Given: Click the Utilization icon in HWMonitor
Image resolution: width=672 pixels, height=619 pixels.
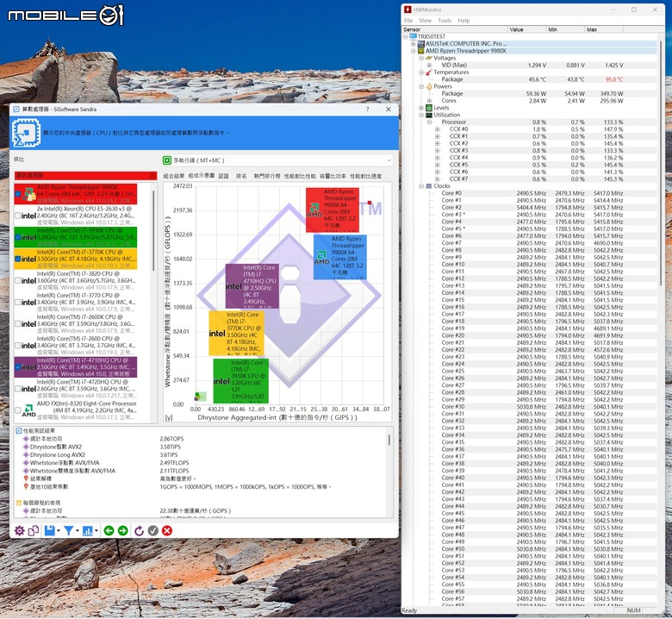Looking at the screenshot, I should point(429,115).
